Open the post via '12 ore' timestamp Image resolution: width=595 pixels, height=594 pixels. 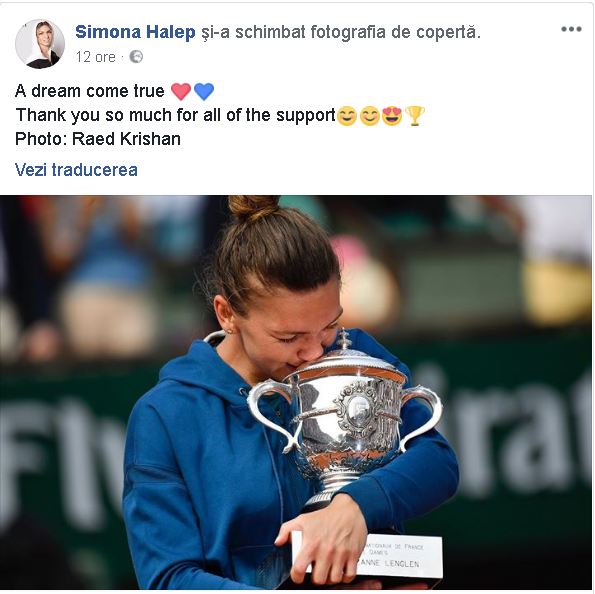[x=96, y=57]
